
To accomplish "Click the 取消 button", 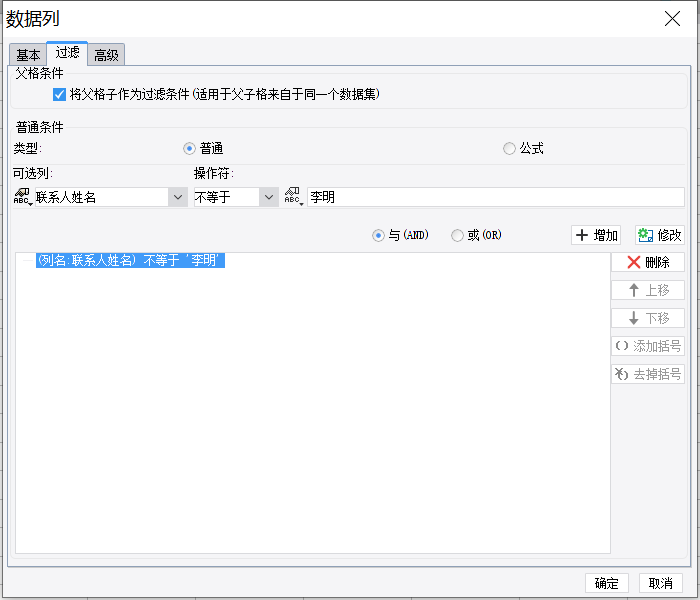I will click(661, 583).
